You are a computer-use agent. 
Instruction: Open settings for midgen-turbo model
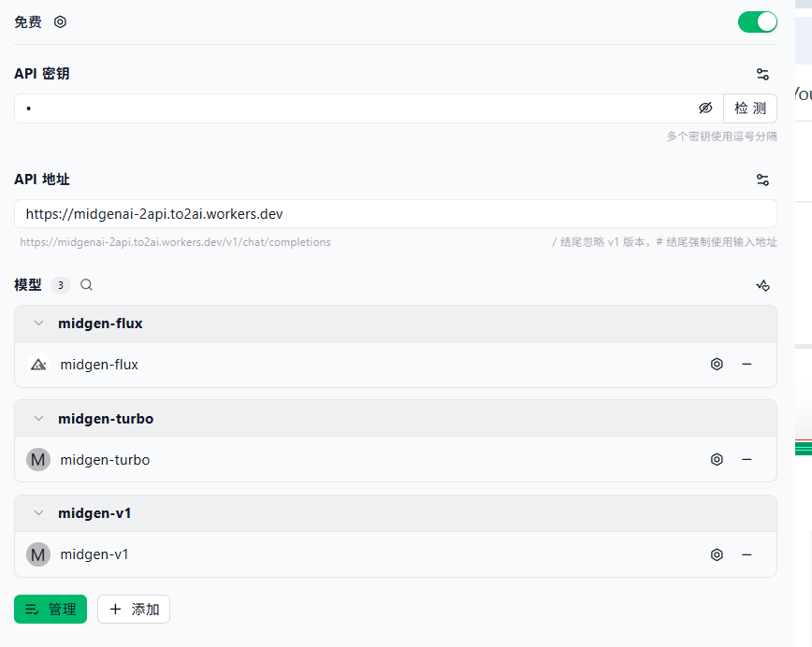717,460
